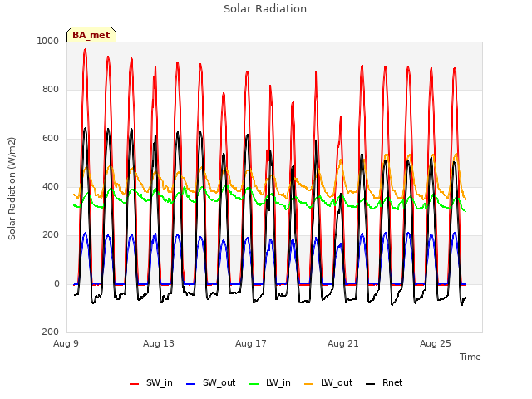Viewport: 532px width, 399px height.
Task: Click the Time x-axis title
Action: [470, 357]
